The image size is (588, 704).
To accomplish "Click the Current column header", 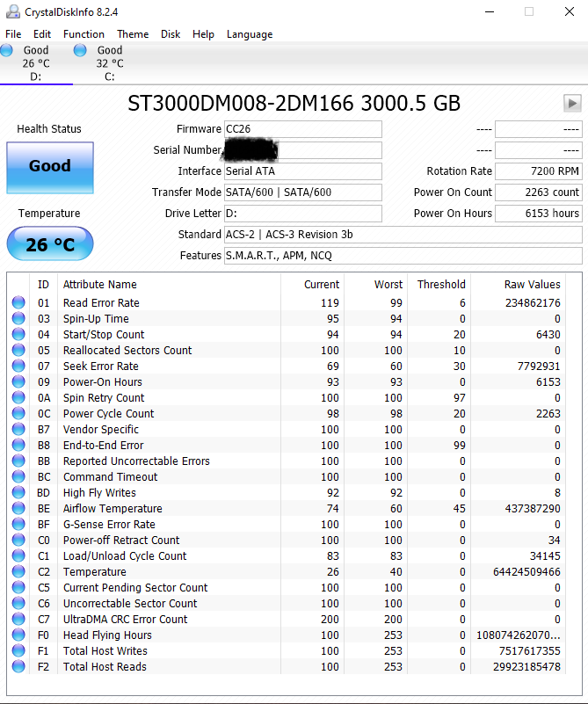I will pos(322,285).
